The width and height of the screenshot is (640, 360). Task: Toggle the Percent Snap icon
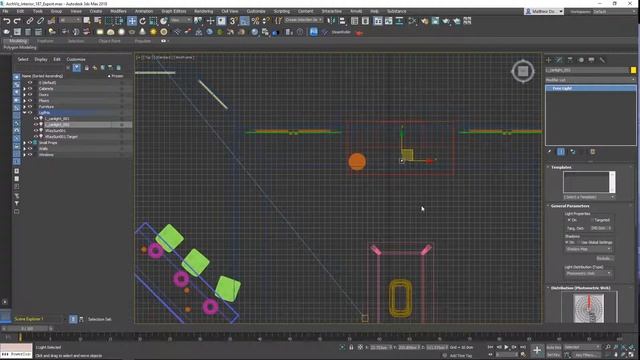256,21
